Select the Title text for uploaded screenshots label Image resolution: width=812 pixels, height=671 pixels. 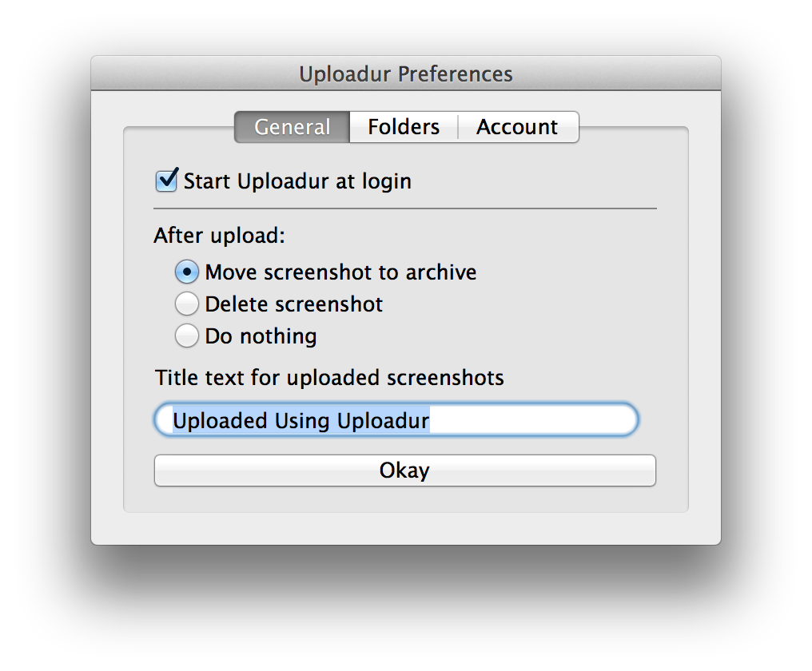coord(328,377)
